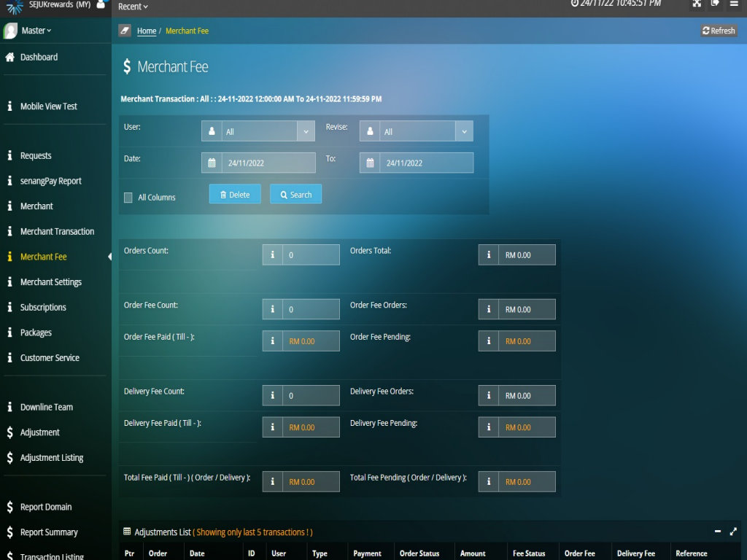Expand the Recent dropdown in top bar

[133, 7]
